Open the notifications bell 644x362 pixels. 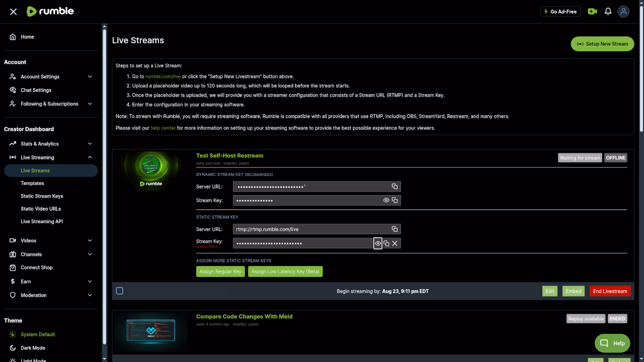(x=608, y=12)
